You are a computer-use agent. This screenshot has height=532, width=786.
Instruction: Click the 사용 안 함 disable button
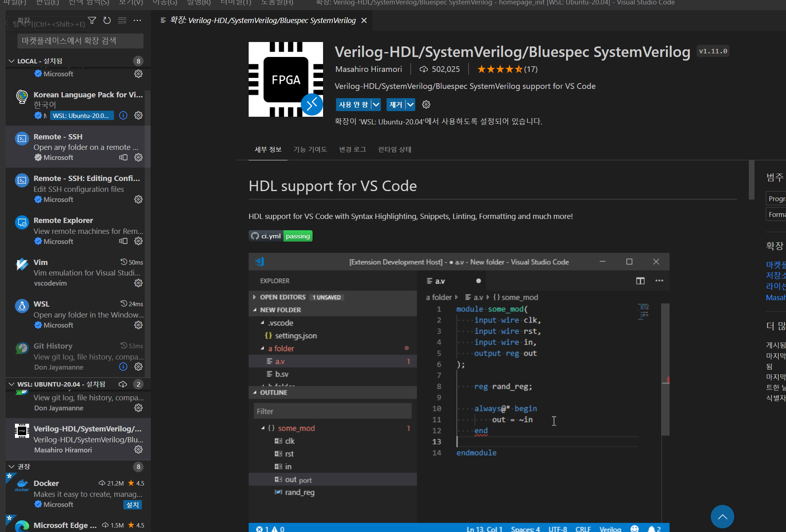[353, 105]
